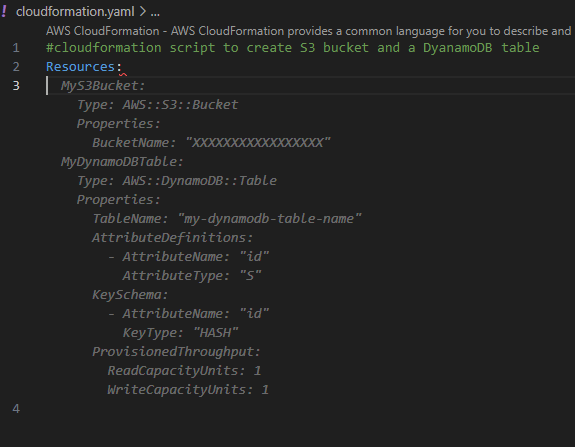Click line number 4 in gutter
This screenshot has width=575, height=447.
coord(16,408)
